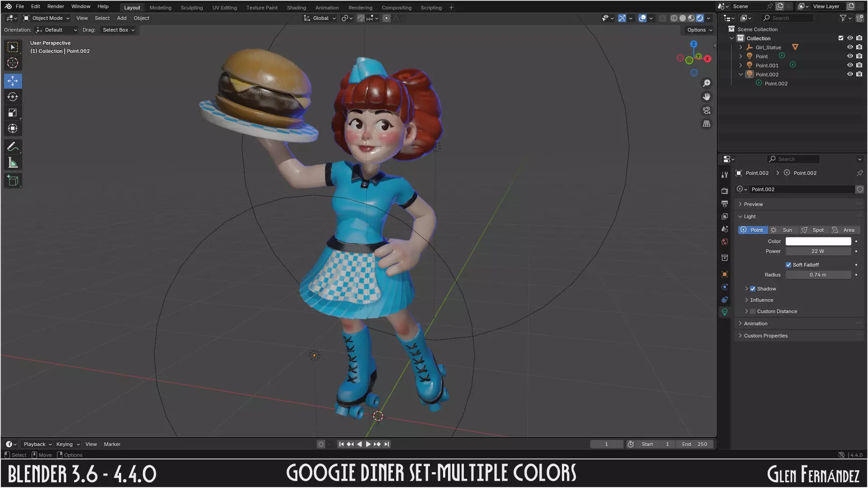This screenshot has height=488, width=868.
Task: Switch perspective/orthographic grid icon
Action: 707,124
